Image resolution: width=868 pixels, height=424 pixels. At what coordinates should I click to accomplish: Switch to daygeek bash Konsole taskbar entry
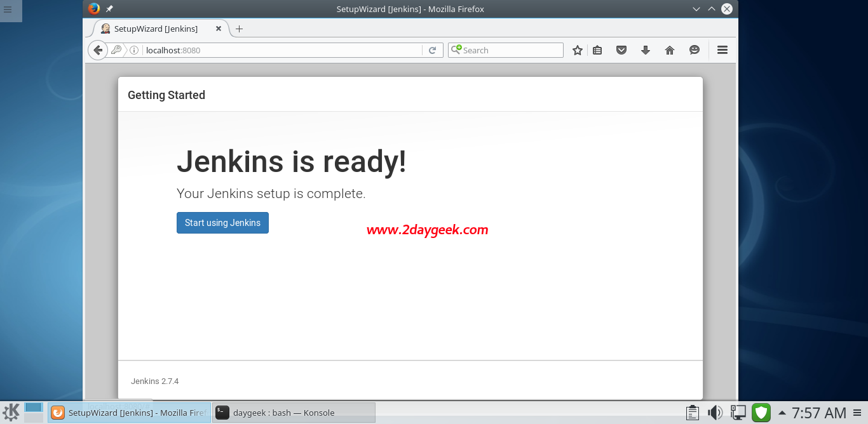[x=294, y=413]
